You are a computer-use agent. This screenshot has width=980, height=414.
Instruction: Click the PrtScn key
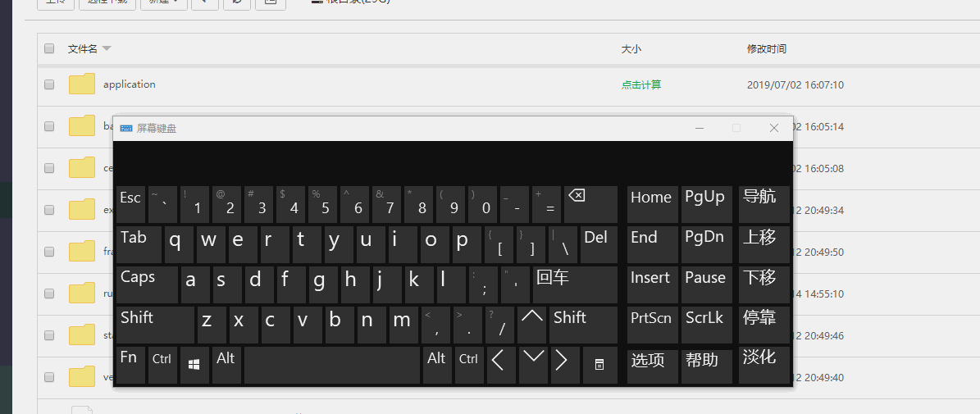pos(653,325)
